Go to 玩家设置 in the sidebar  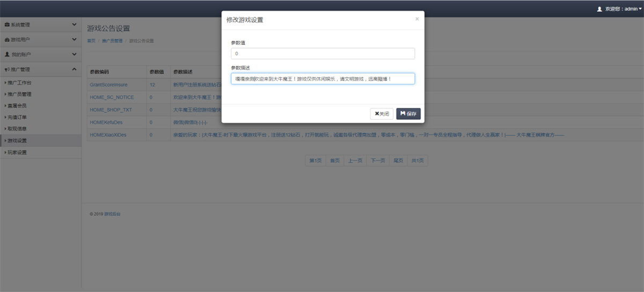(17, 152)
